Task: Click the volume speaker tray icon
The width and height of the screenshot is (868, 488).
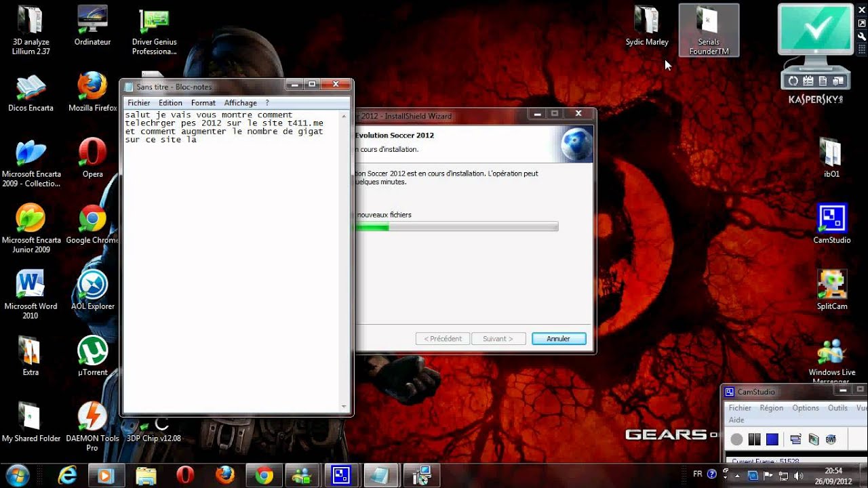Action: pos(797,476)
